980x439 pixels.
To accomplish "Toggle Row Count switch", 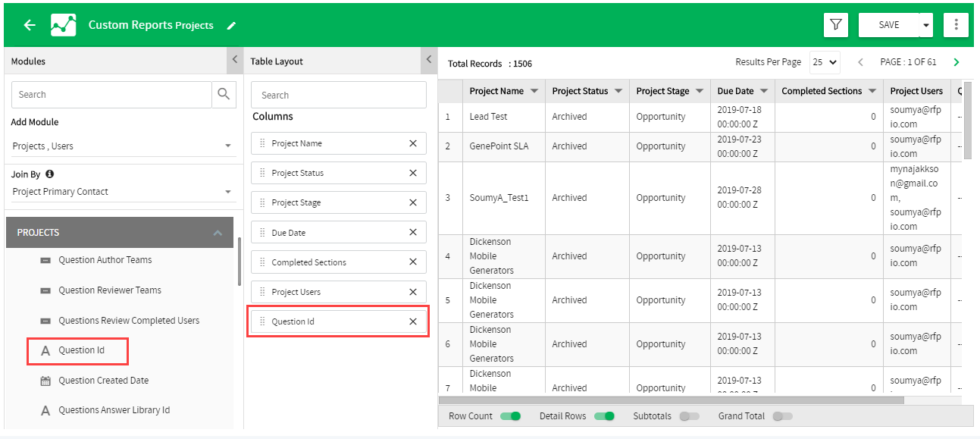I will [x=511, y=416].
